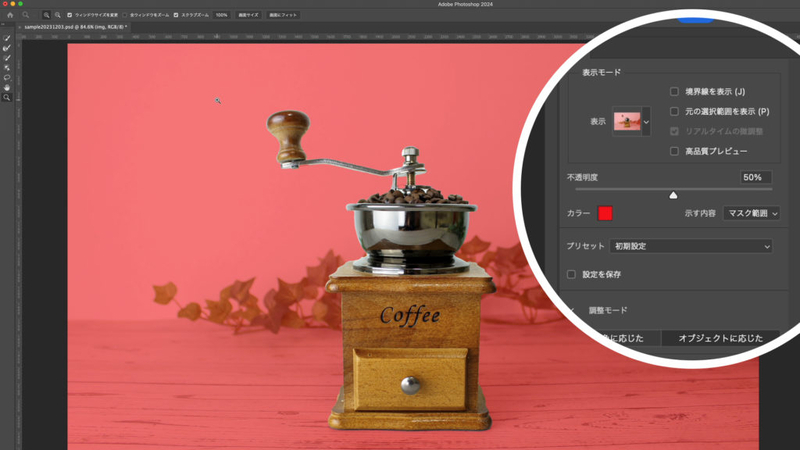
Task: Click the 不透明度 50% input field
Action: [756, 178]
